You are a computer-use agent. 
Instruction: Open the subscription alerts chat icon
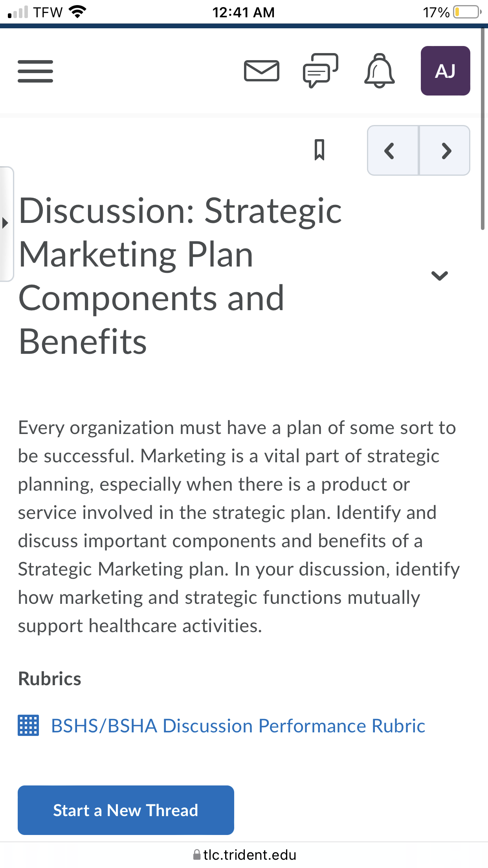pyautogui.click(x=321, y=71)
